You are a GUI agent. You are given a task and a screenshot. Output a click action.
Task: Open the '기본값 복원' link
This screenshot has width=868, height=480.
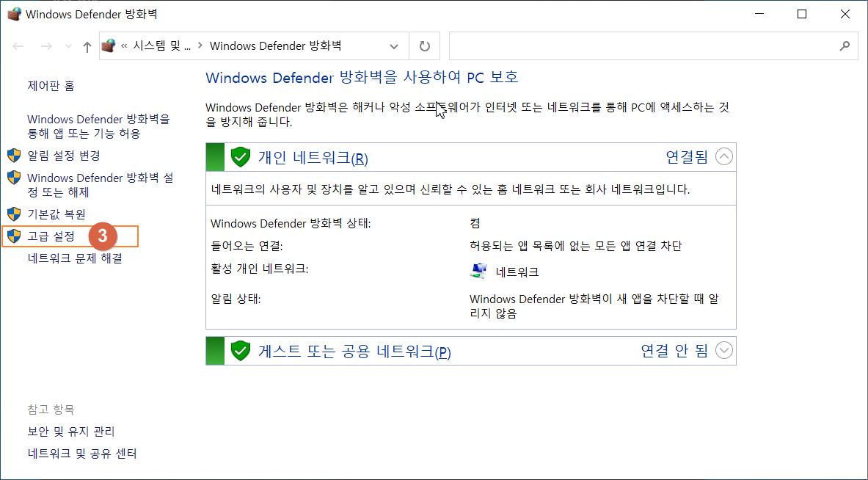56,214
